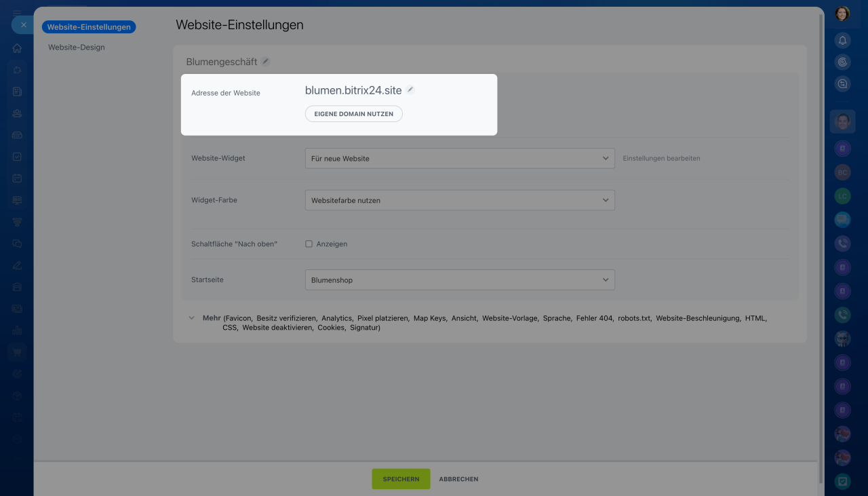
Task: Open Website-Vorlage link
Action: tap(510, 318)
